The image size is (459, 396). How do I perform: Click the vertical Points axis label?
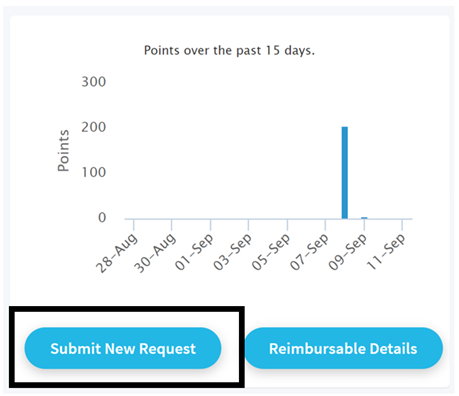(63, 151)
